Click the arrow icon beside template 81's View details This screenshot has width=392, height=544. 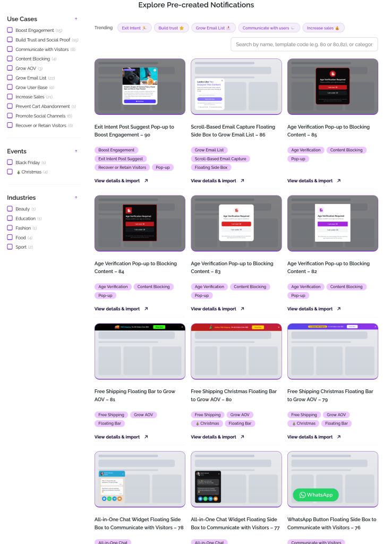click(x=146, y=437)
